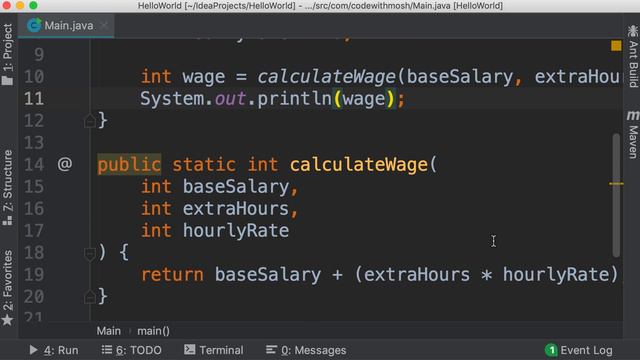Click the wage variable on line 10

pos(203,78)
